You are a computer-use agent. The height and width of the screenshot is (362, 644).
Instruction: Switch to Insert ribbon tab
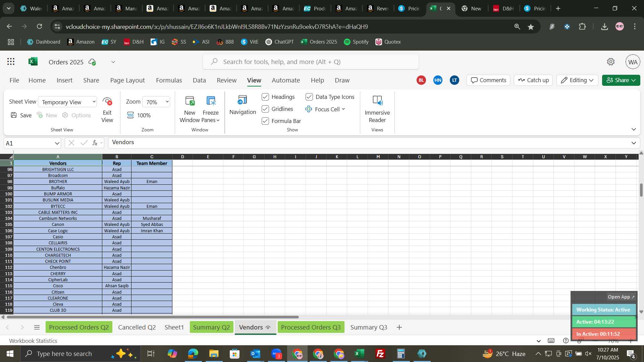(x=64, y=80)
